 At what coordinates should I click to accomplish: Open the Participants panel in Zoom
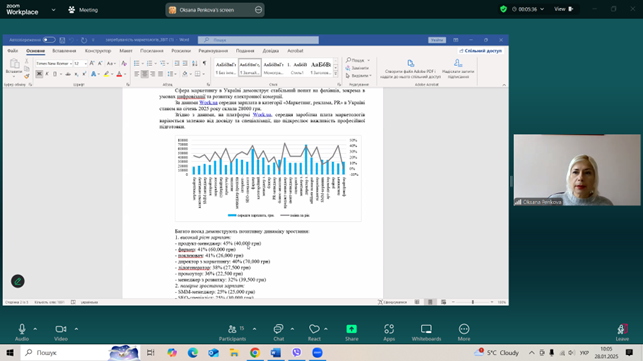pos(233,332)
